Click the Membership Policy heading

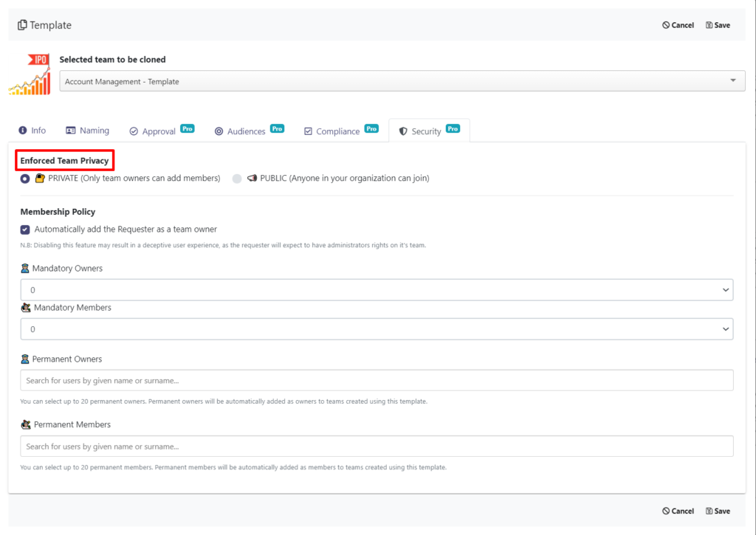tap(58, 212)
